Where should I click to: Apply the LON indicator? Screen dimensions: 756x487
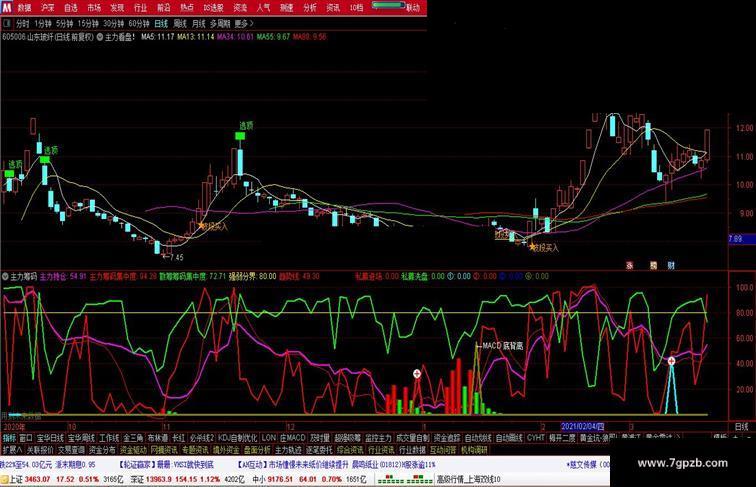269,438
